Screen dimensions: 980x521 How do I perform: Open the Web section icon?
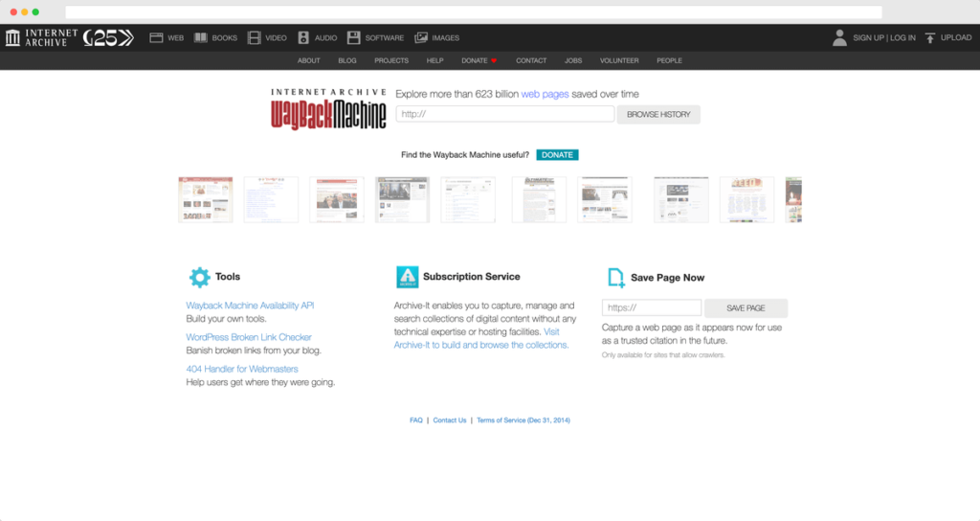point(156,38)
